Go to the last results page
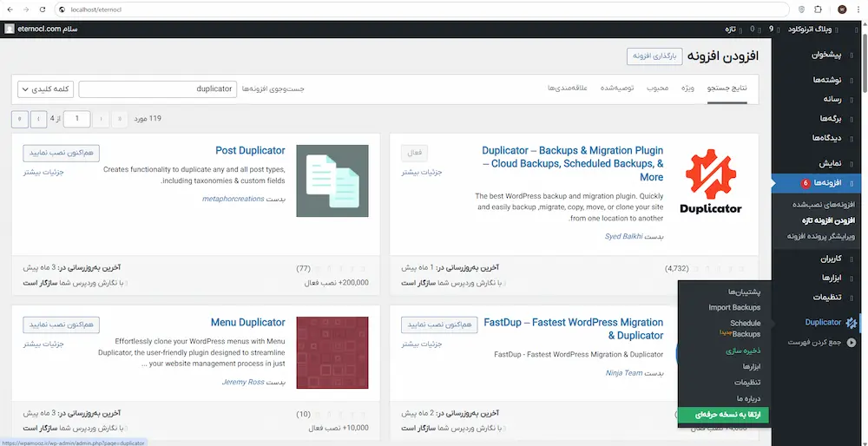Screen dimensions: 868x446 [x=20, y=118]
